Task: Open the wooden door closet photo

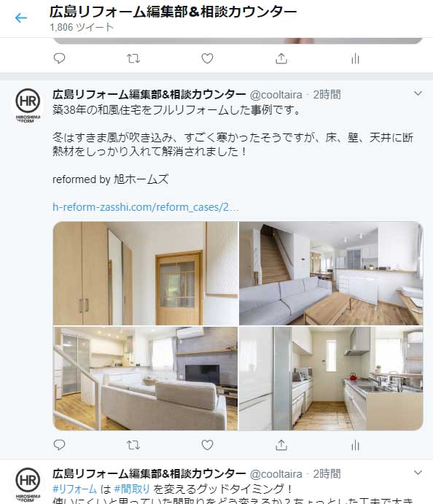Action: coord(146,274)
